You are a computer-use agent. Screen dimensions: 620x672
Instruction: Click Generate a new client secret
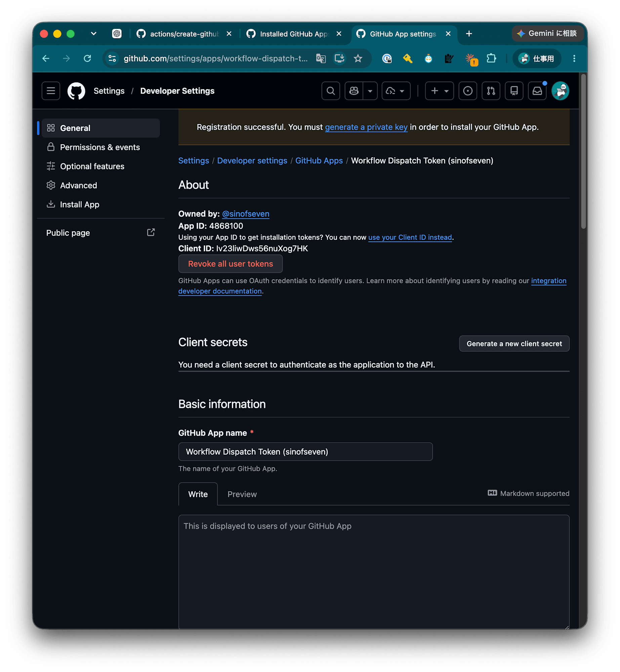[514, 343]
